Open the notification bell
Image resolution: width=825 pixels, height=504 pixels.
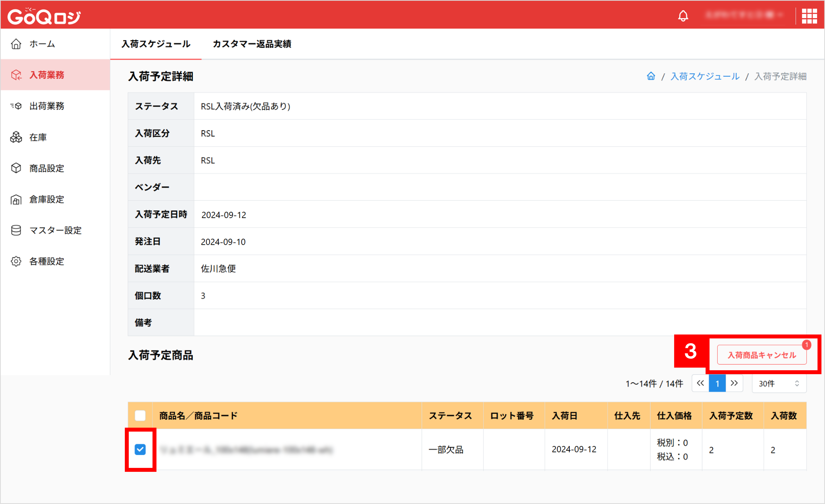coord(683,16)
